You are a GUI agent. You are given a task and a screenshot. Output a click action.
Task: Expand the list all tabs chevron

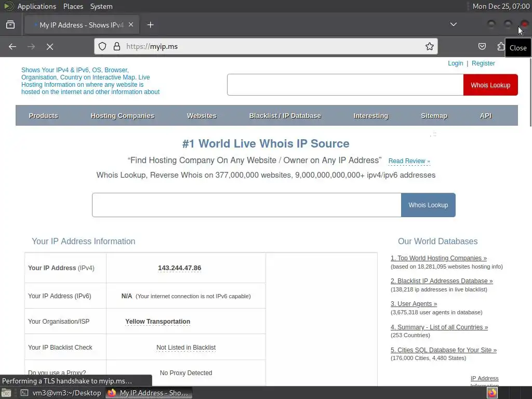click(453, 24)
